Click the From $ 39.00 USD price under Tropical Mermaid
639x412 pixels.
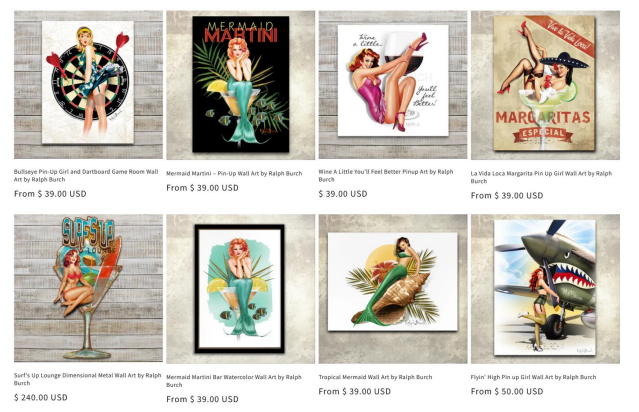(355, 392)
